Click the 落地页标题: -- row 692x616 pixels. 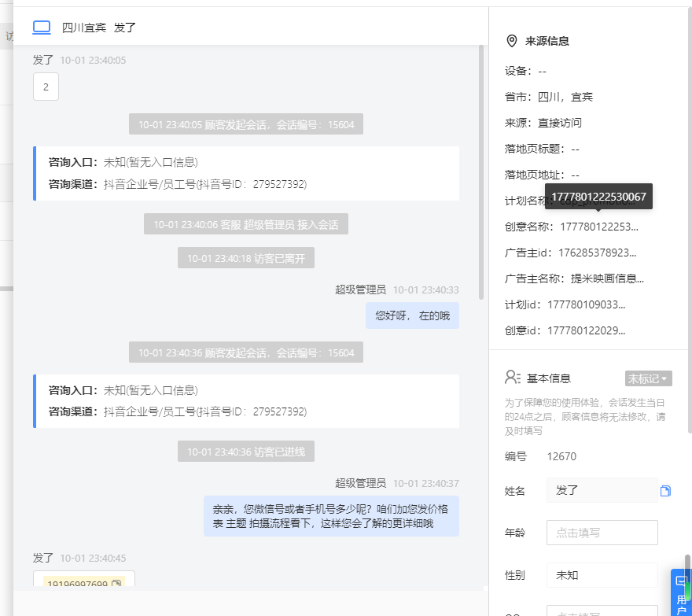click(542, 149)
